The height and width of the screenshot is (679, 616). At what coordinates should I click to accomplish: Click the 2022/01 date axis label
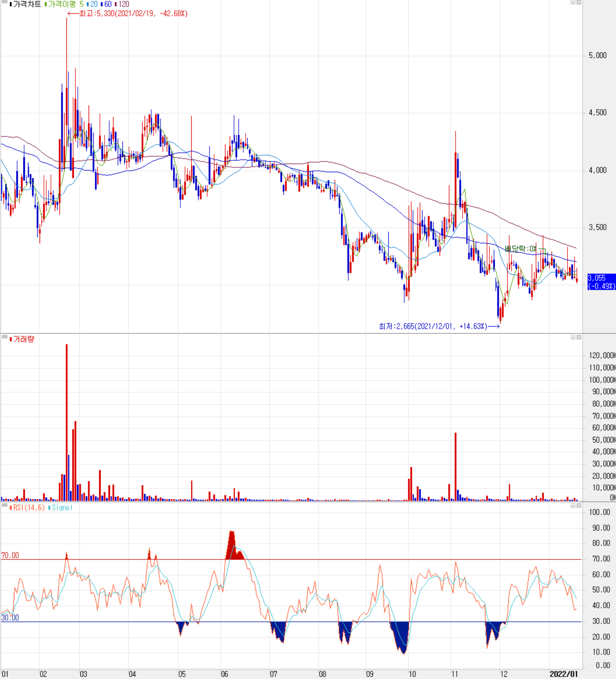tap(564, 674)
